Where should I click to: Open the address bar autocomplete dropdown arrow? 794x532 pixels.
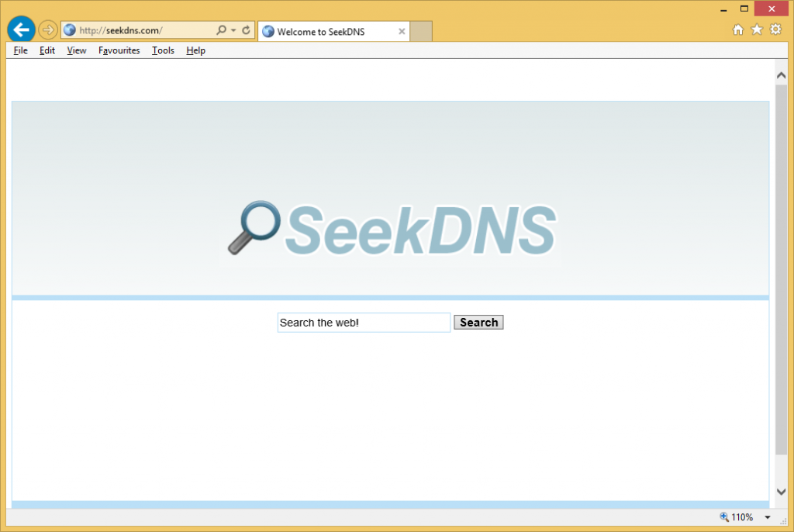coord(233,30)
